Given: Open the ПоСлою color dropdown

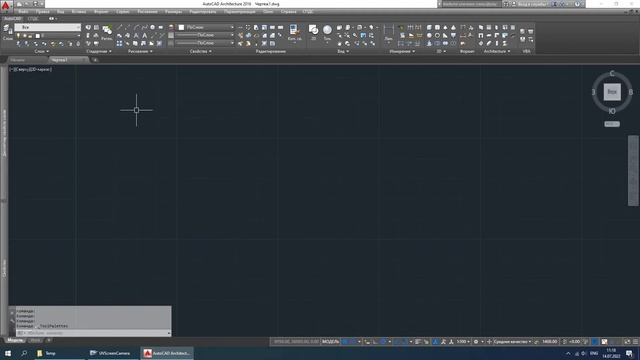Looking at the screenshot, I should point(206,27).
